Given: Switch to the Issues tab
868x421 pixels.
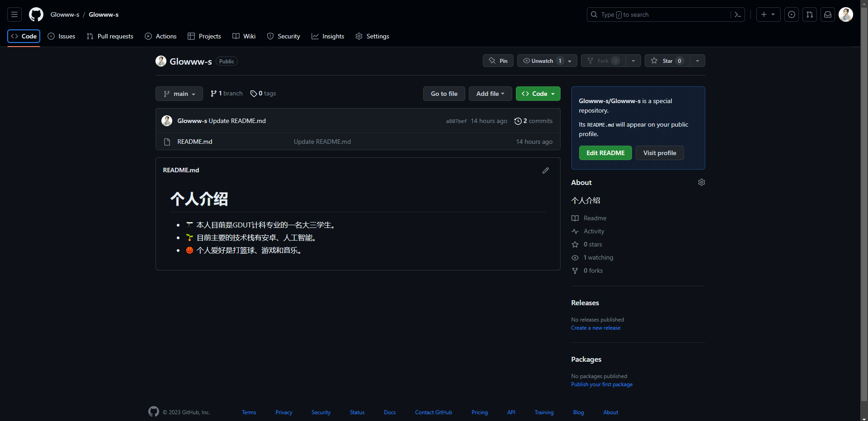Looking at the screenshot, I should [x=61, y=36].
